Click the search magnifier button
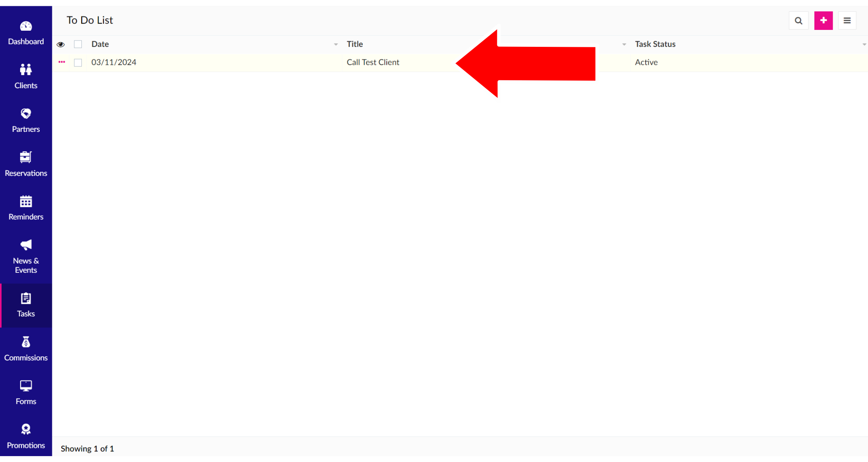This screenshot has height=462, width=868. [798, 20]
